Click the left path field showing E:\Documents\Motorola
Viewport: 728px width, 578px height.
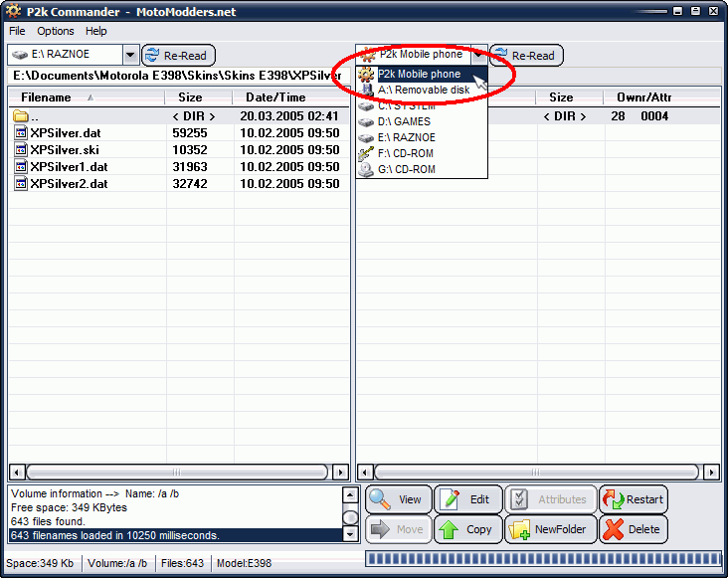[x=179, y=76]
